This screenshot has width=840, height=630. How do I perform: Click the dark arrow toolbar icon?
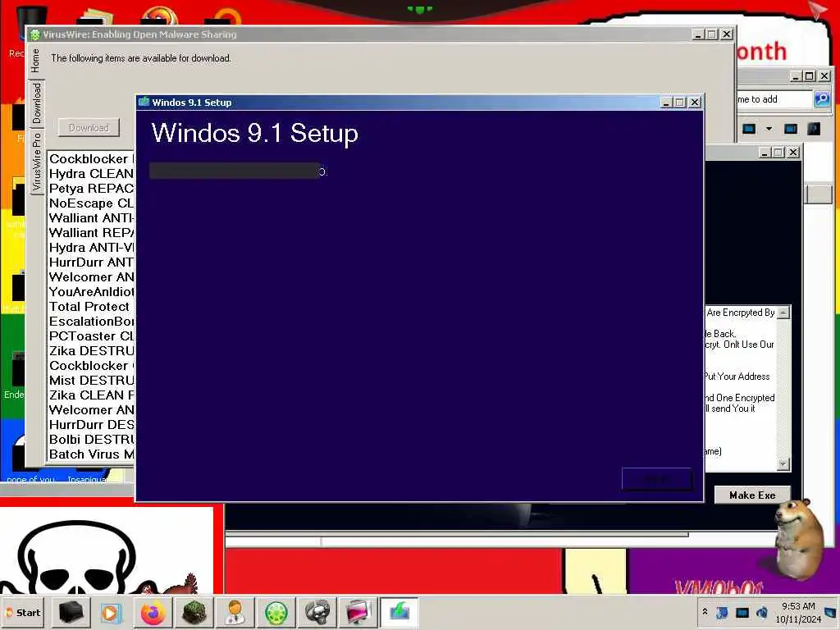814,129
